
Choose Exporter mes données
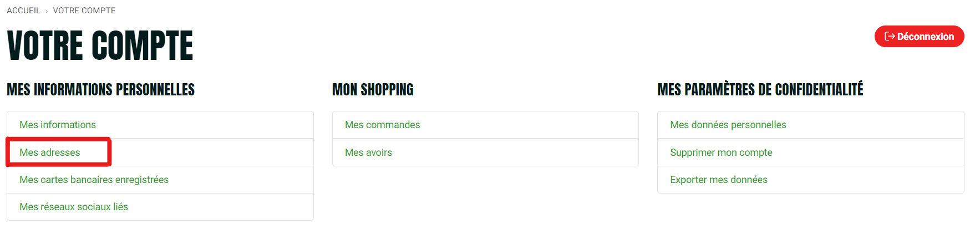pyautogui.click(x=718, y=180)
